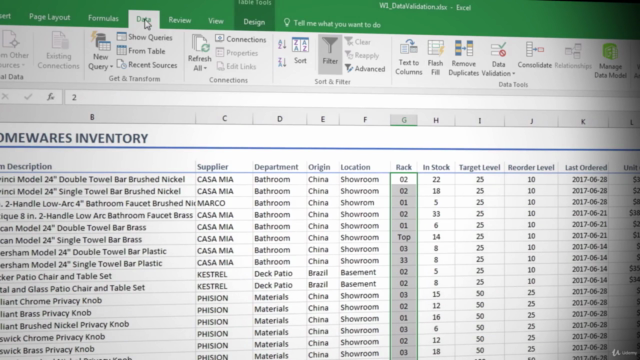Click the HOMEWARES INVENTORY title cell
Image resolution: width=640 pixels, height=360 pixels.
pos(74,138)
